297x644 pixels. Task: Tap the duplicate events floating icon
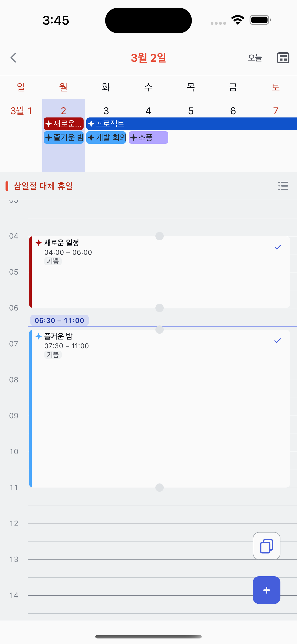point(266,546)
